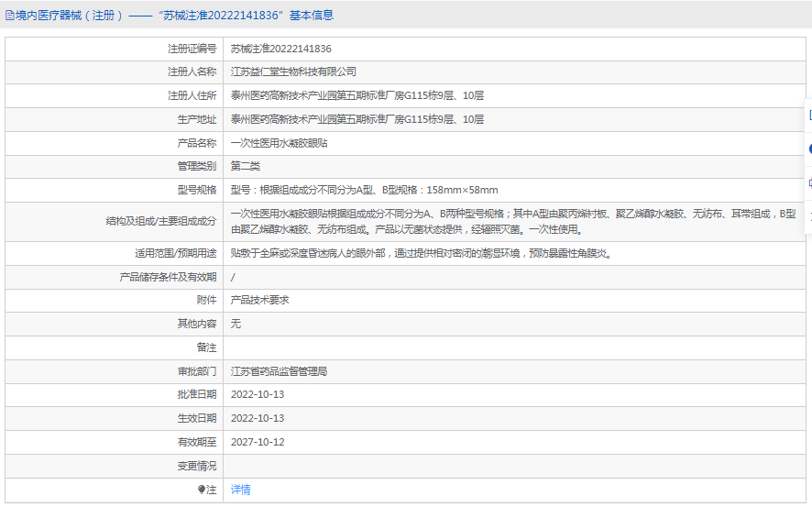Click the 附件 label
This screenshot has width=812, height=507.
(x=206, y=300)
